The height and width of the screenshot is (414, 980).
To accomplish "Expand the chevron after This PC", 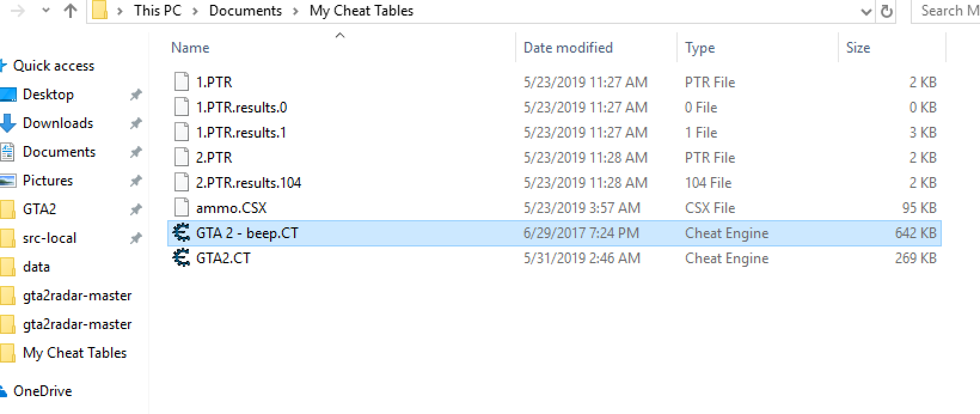I will click(195, 11).
